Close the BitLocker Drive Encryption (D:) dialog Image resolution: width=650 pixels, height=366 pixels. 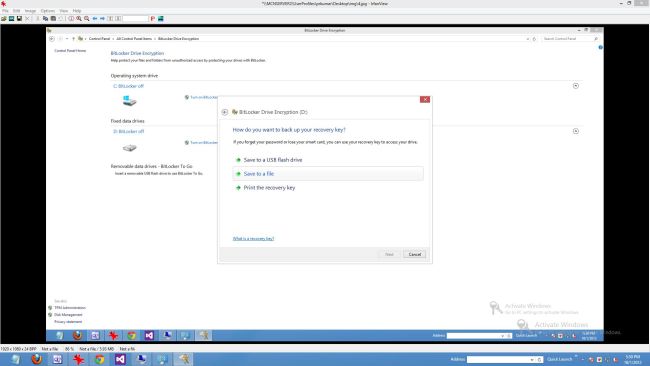(425, 99)
